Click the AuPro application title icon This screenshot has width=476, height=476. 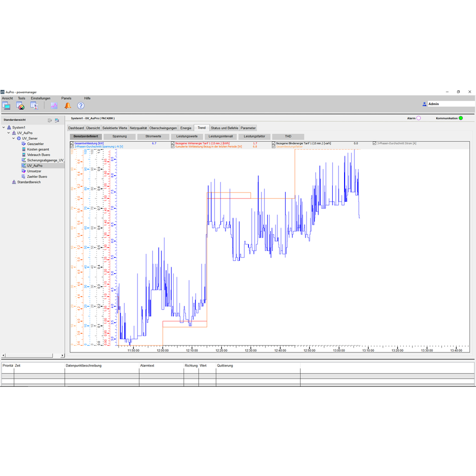(2, 92)
